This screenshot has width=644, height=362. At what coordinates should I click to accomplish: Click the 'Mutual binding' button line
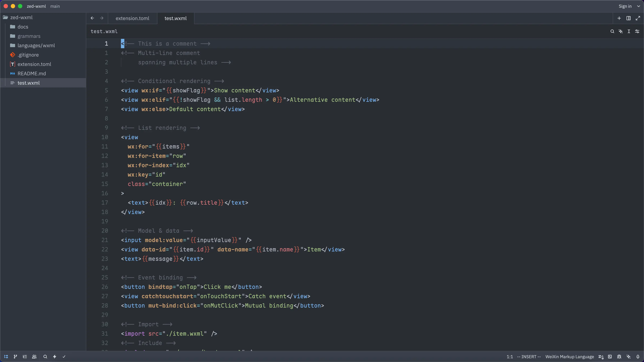tap(222, 306)
